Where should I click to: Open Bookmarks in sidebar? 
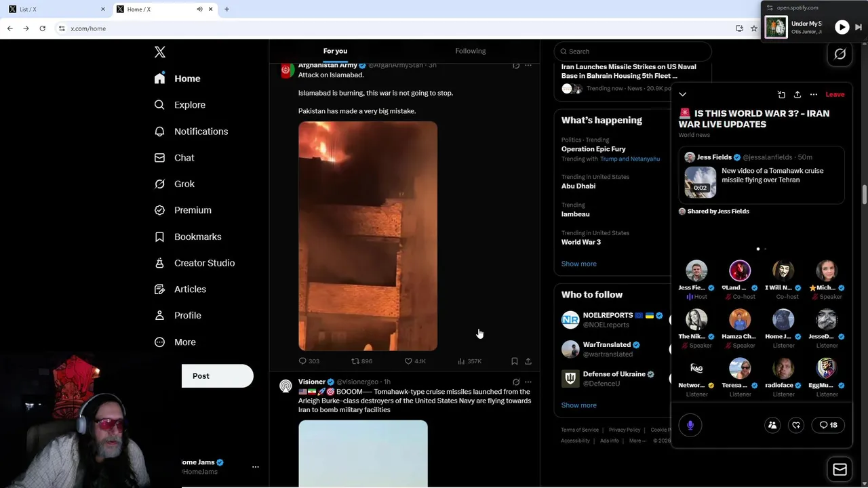(x=188, y=237)
